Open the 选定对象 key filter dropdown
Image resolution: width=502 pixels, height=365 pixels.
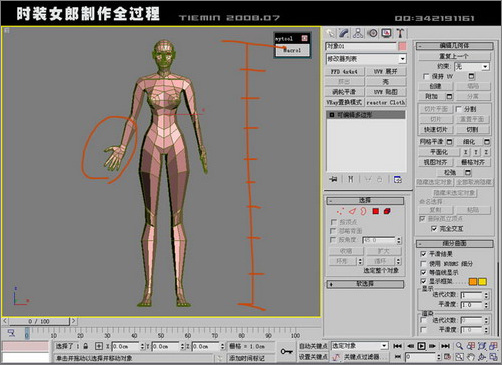click(360, 346)
